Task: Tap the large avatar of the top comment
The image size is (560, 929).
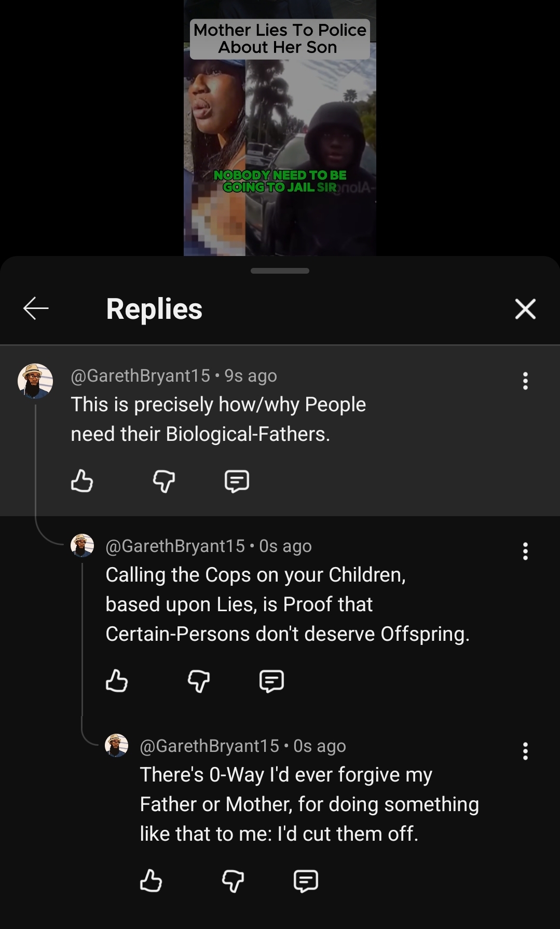Action: [x=35, y=381]
